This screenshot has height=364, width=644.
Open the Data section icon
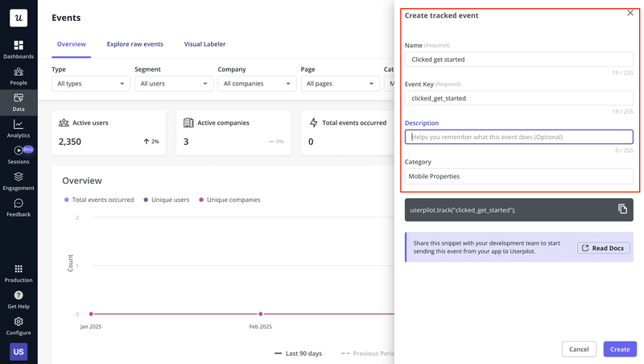[x=19, y=97]
